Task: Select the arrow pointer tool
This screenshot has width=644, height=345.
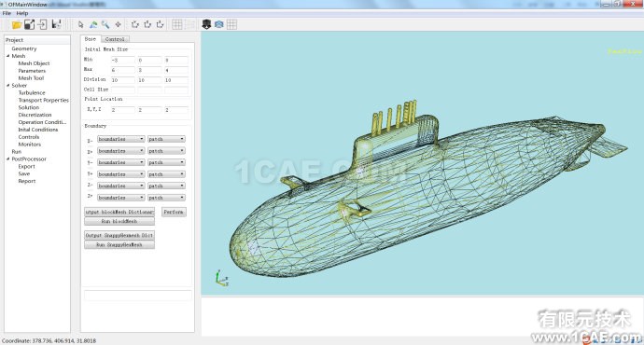Action: coord(80,25)
